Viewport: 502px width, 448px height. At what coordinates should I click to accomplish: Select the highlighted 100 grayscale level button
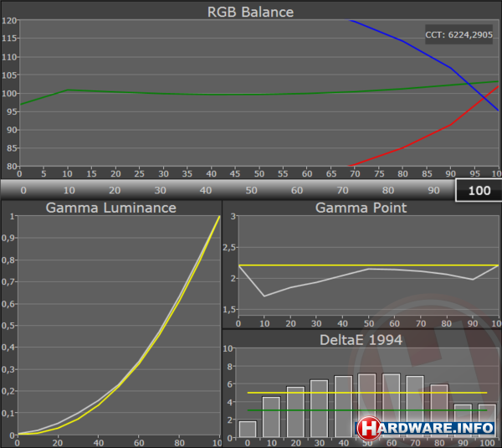[479, 190]
